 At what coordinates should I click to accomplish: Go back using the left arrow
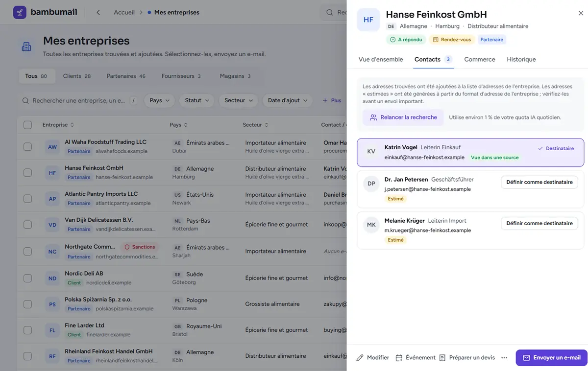click(x=98, y=12)
